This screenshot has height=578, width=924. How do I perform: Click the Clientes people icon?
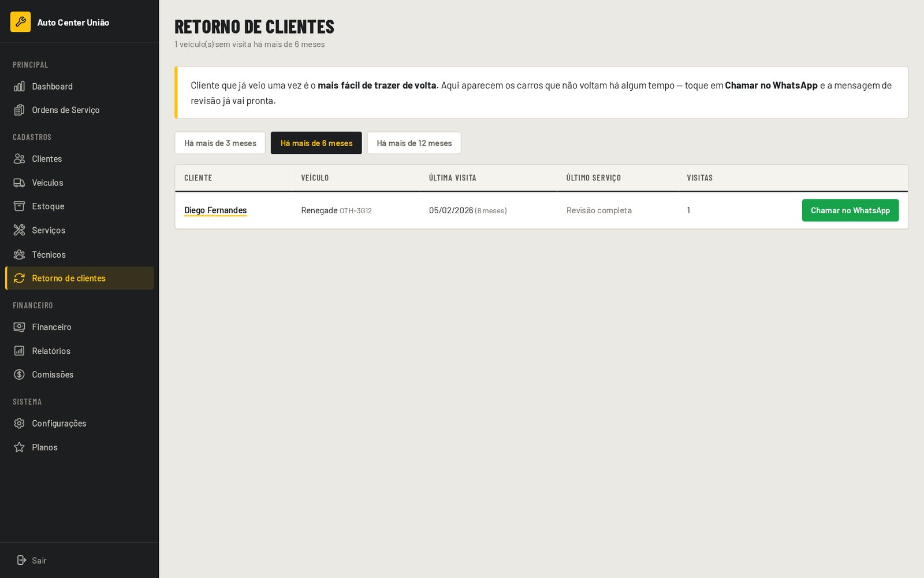tap(19, 158)
